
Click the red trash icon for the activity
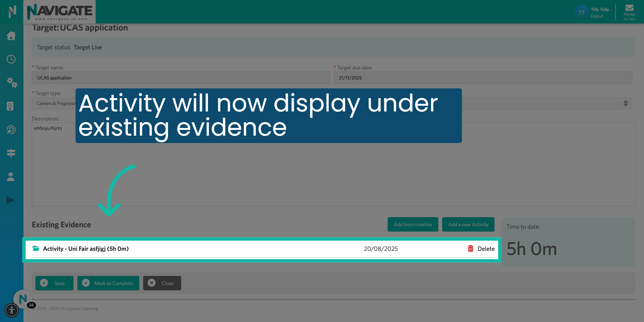471,248
